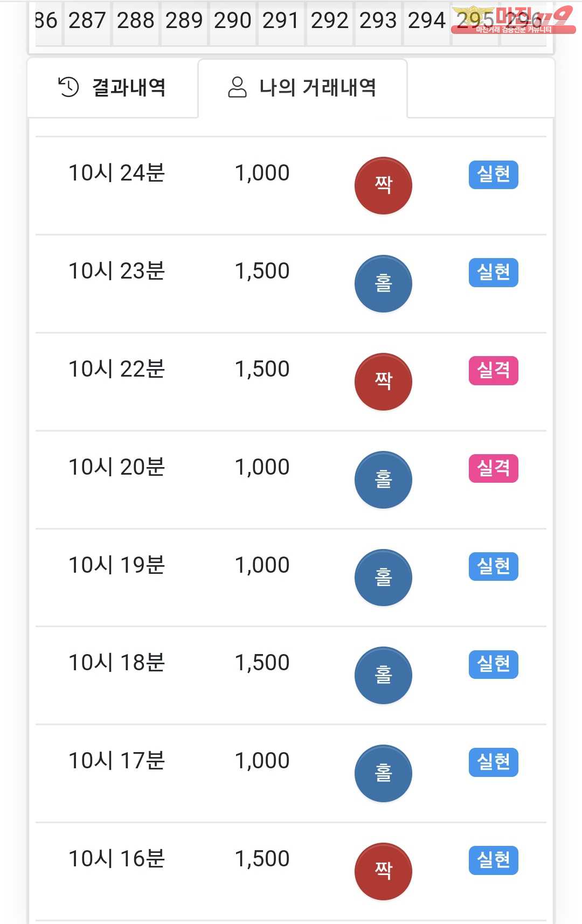The width and height of the screenshot is (582, 924).
Task: Click the 1,500 amount for 10시 23분
Action: [x=262, y=271]
